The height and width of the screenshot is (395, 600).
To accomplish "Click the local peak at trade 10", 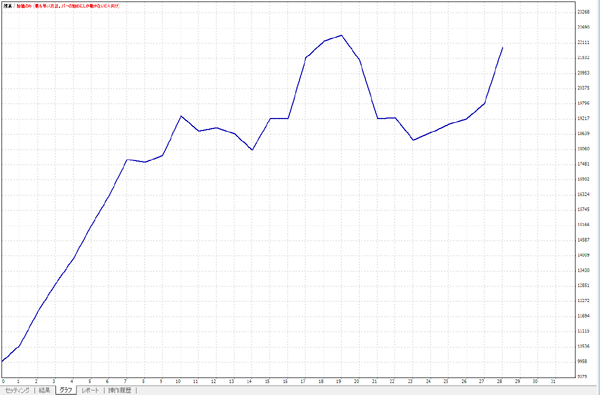I will click(x=181, y=116).
